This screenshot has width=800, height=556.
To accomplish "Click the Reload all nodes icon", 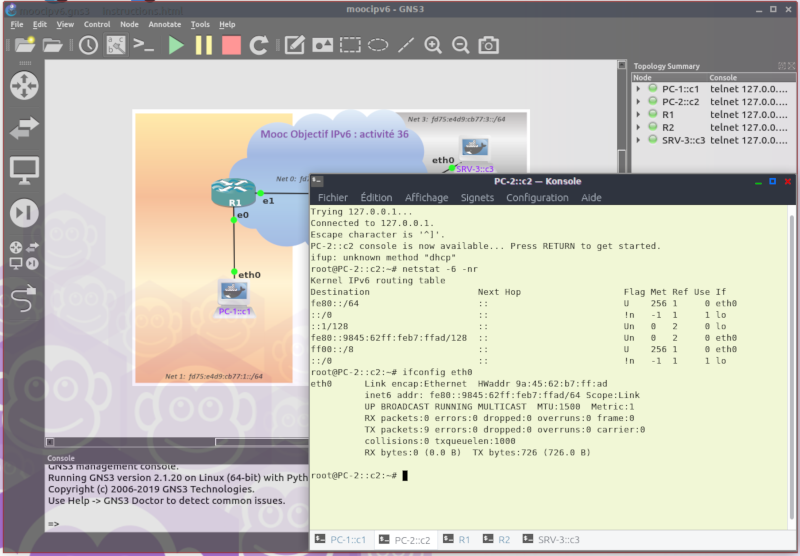I will click(259, 45).
